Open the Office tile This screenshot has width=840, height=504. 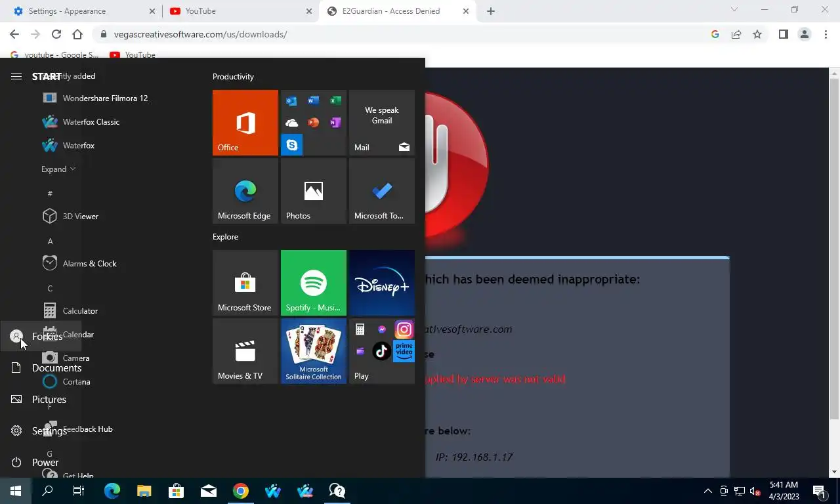[x=245, y=123]
